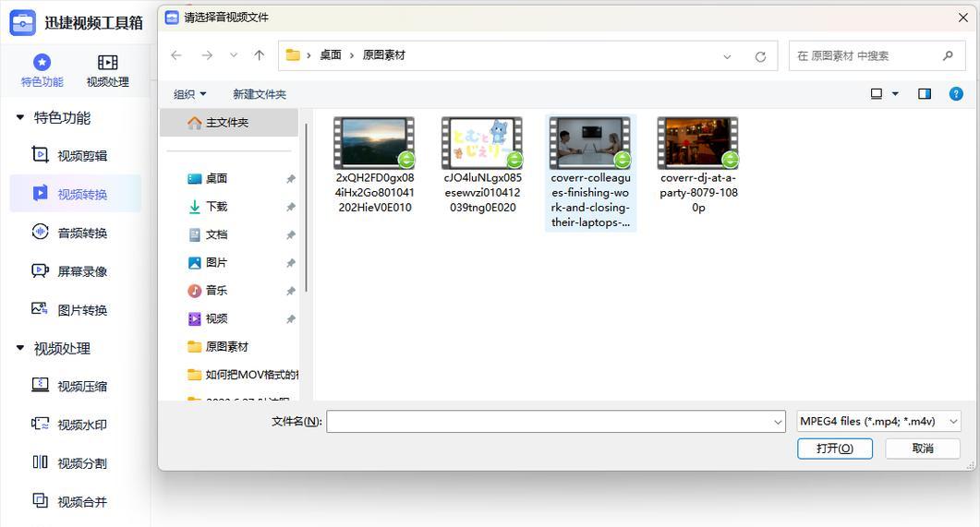Unpin 视频 from quick access
Image resolution: width=980 pixels, height=527 pixels.
291,319
